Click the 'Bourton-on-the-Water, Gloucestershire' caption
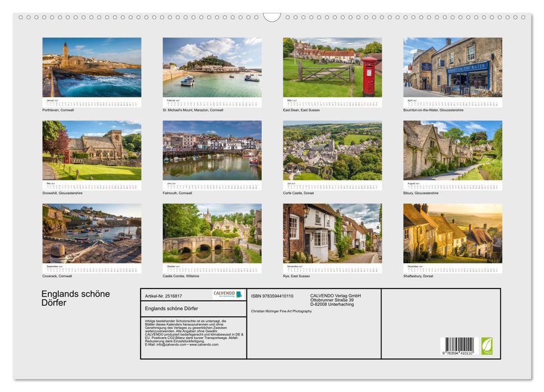The height and width of the screenshot is (392, 544). [x=433, y=110]
